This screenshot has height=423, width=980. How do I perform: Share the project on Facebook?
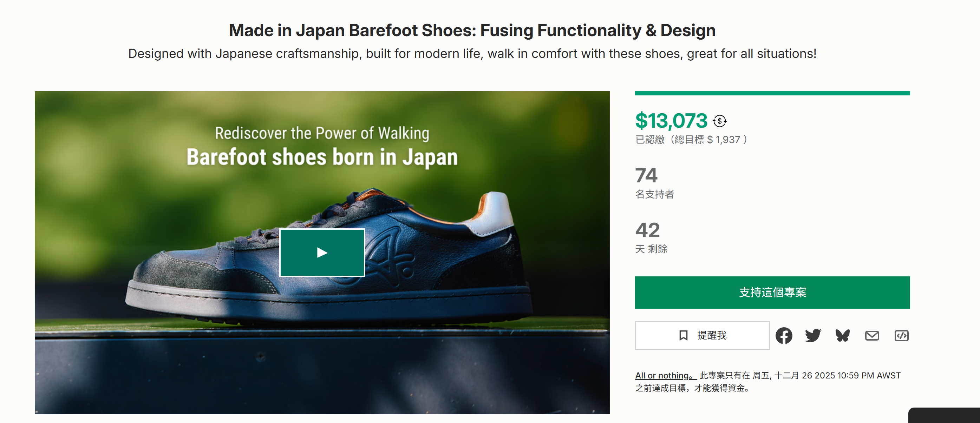click(784, 336)
